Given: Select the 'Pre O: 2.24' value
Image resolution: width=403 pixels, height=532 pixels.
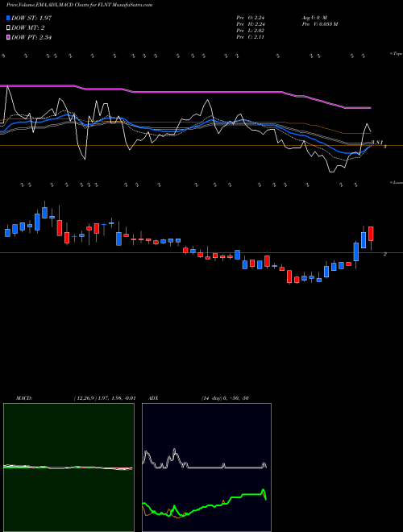Looking at the screenshot, I should coord(251,18).
